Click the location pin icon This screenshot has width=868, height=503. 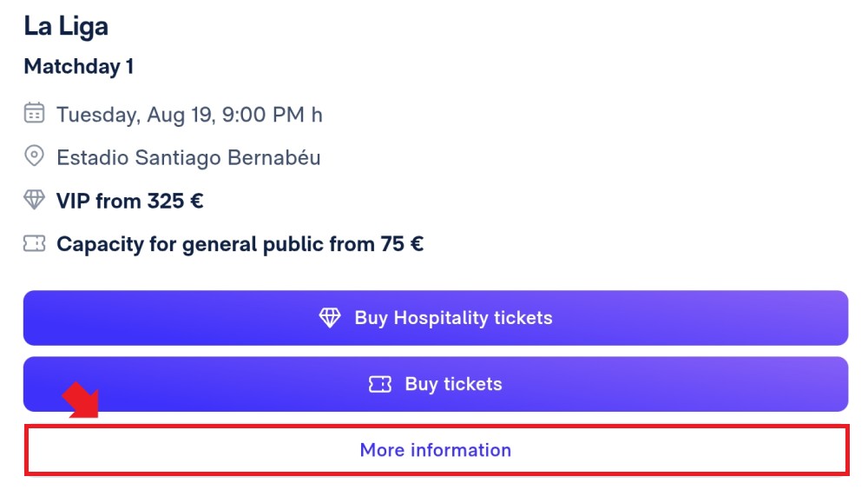(34, 156)
